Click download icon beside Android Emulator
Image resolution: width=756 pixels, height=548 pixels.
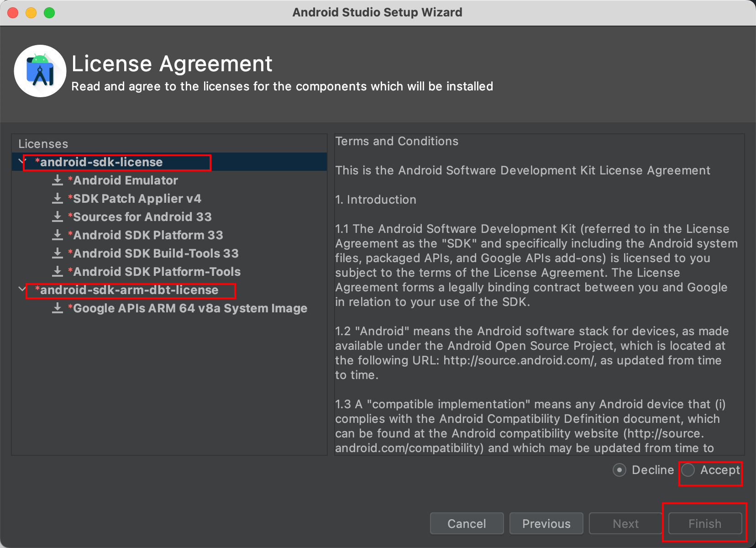pos(57,180)
